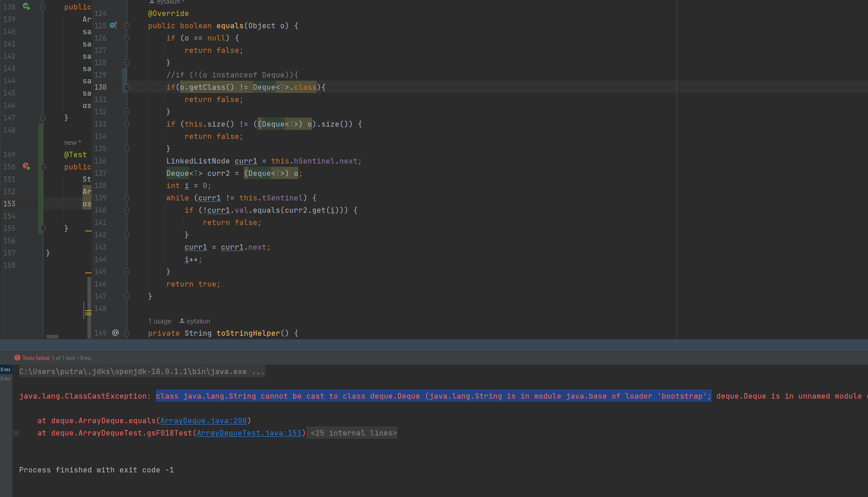This screenshot has width=868, height=497.
Task: Click line number 130 in the gutter
Action: click(x=100, y=87)
